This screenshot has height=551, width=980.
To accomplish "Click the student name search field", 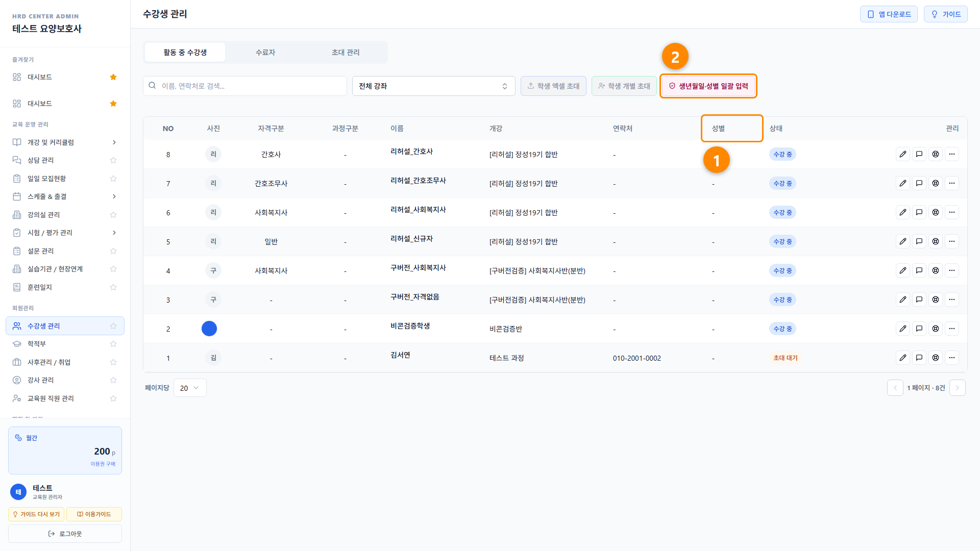I will pyautogui.click(x=245, y=86).
